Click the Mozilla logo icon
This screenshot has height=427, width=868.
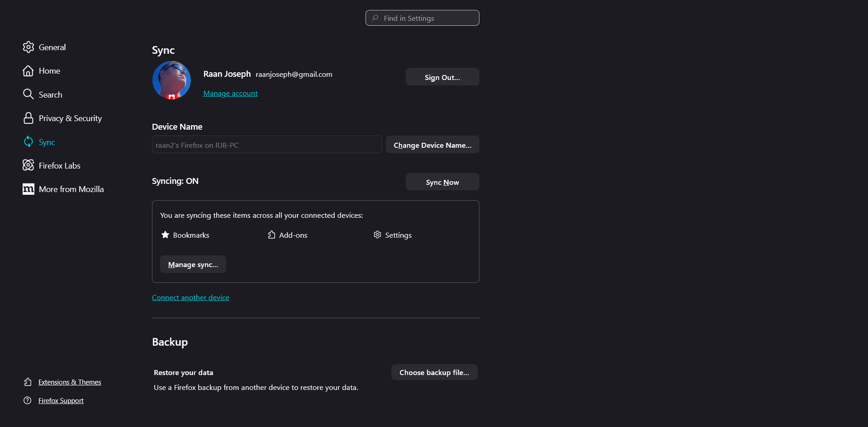tap(28, 189)
